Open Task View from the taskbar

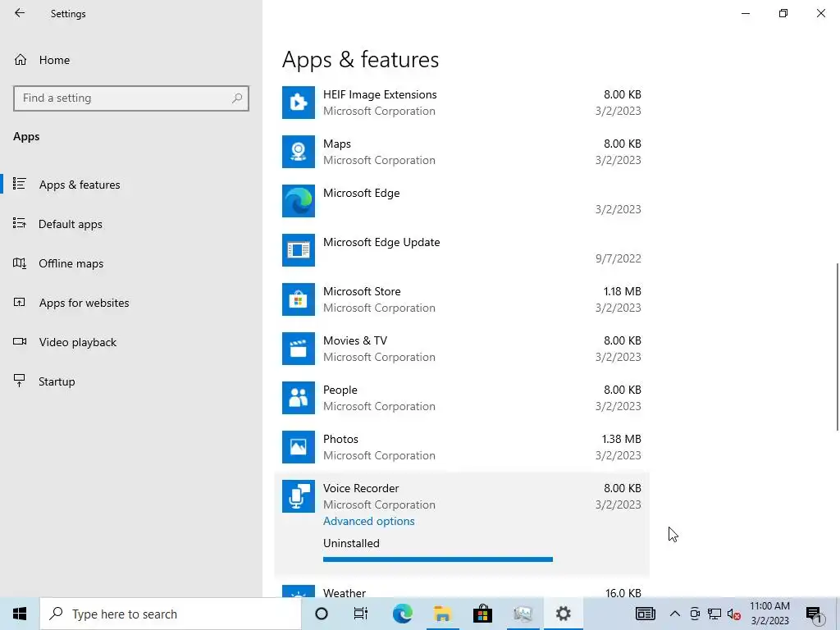tap(361, 614)
